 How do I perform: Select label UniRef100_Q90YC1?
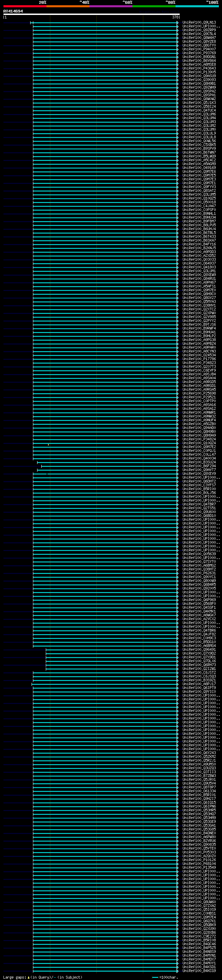tap(199, 577)
